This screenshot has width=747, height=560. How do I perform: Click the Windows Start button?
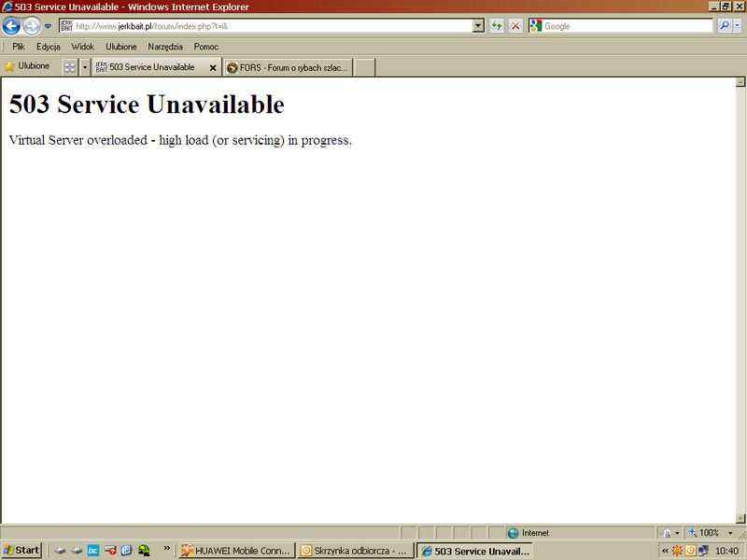tap(21, 551)
